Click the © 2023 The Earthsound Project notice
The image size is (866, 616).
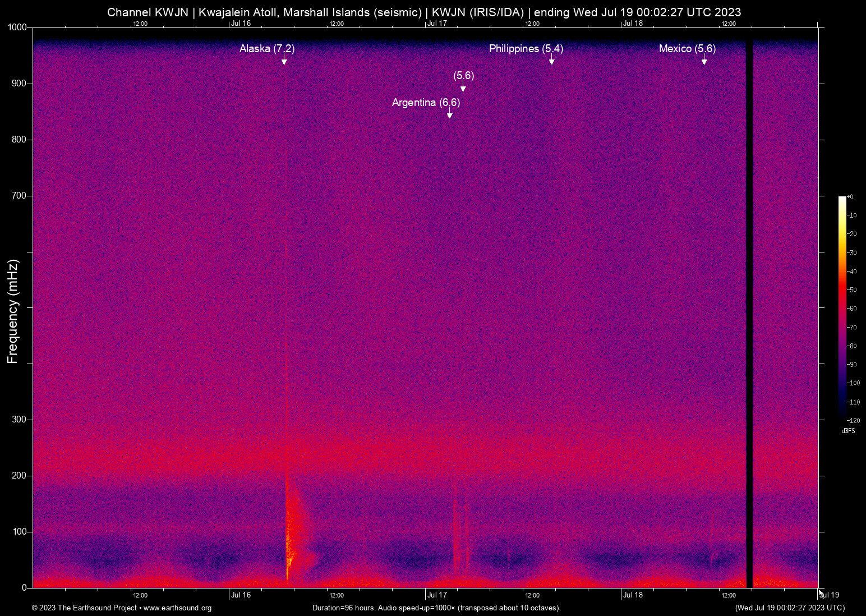coord(84,608)
